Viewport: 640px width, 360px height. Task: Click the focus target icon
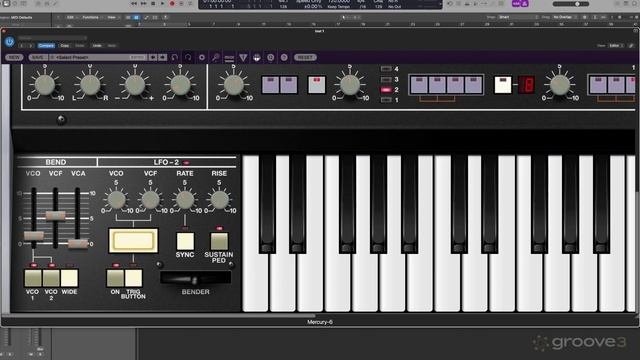271,58
